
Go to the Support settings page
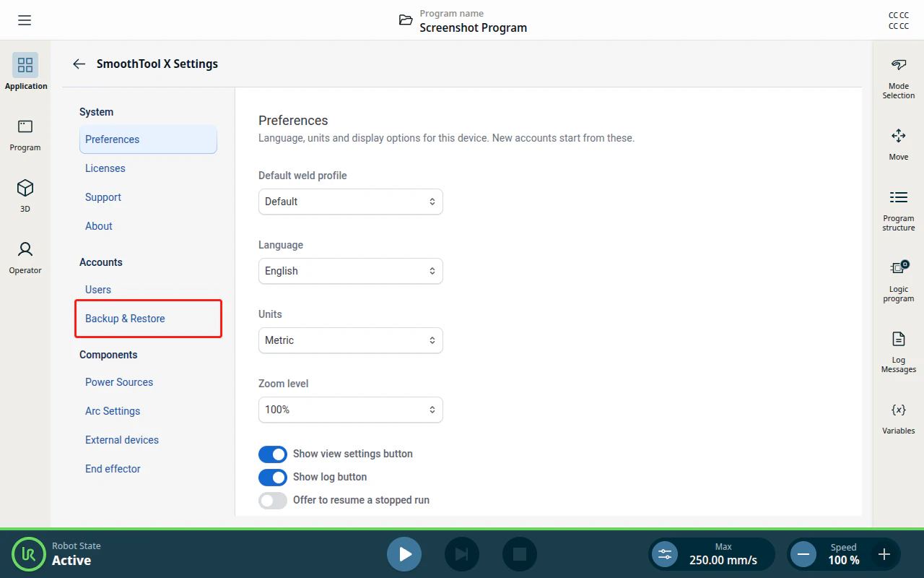[x=148, y=197]
